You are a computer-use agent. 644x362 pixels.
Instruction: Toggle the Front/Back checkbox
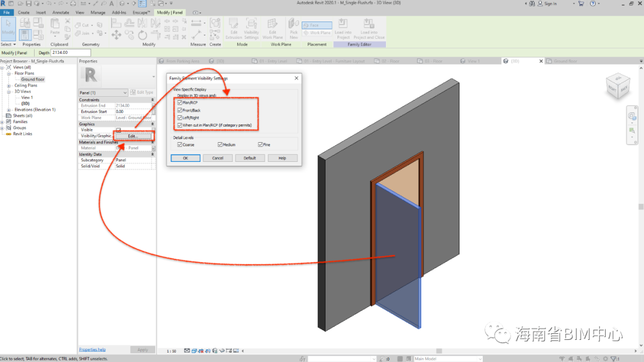pyautogui.click(x=180, y=111)
